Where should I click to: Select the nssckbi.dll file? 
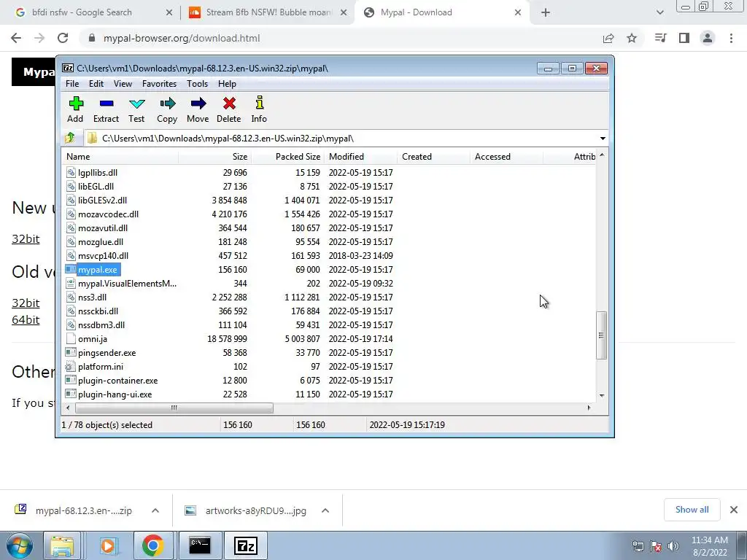[x=98, y=311]
